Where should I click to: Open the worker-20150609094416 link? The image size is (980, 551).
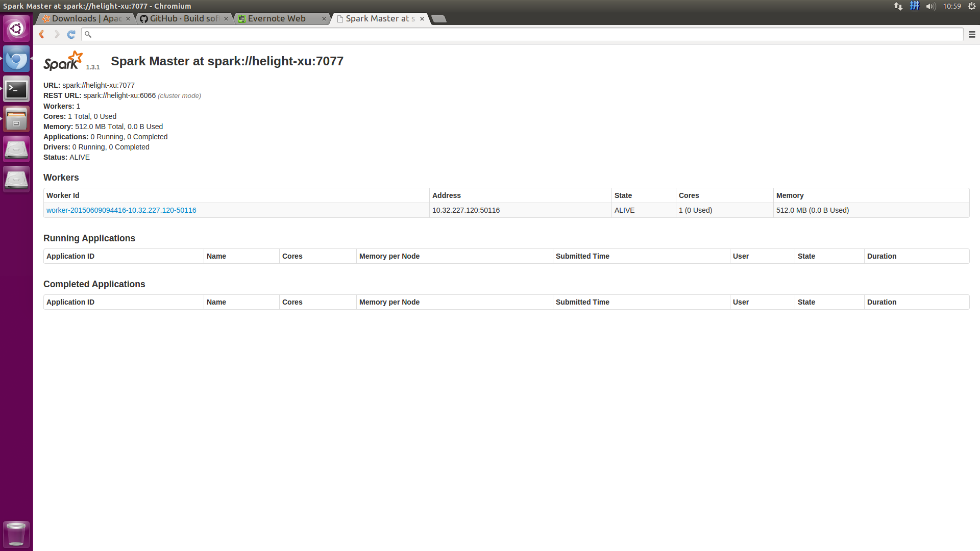[x=121, y=210]
